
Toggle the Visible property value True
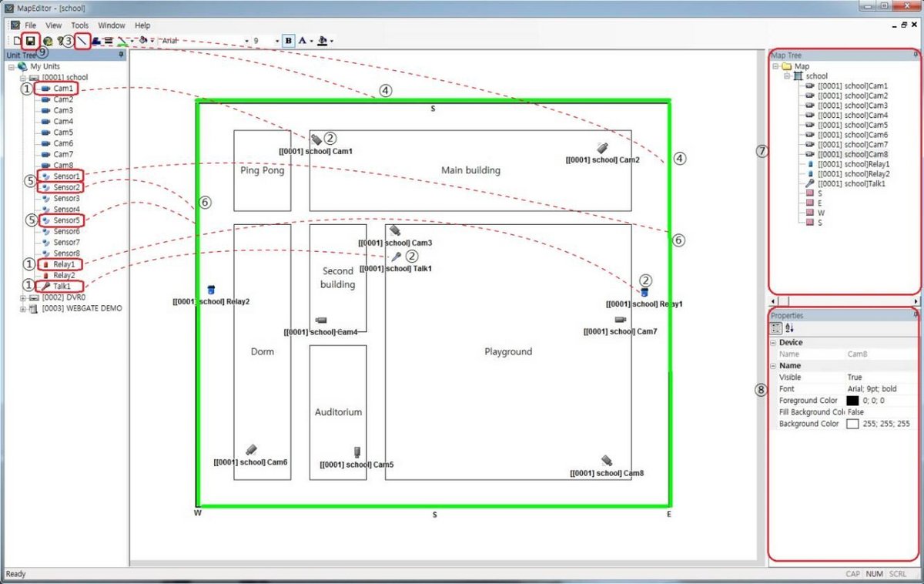tap(855, 378)
